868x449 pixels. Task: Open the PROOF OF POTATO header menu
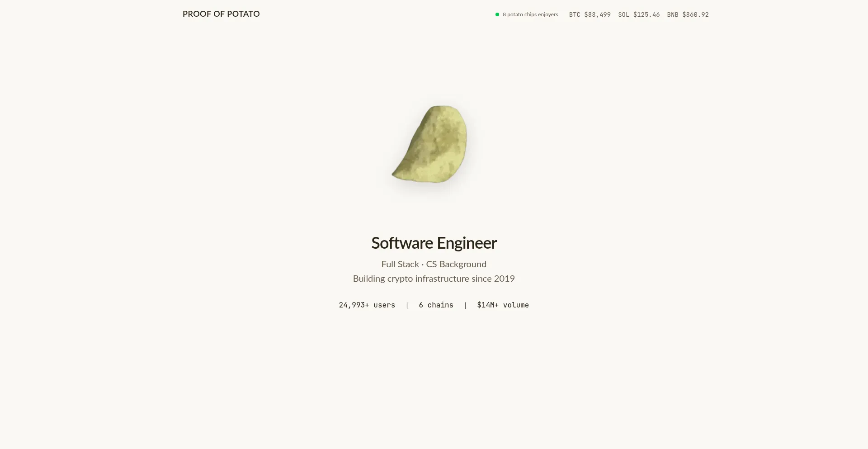[x=221, y=14]
